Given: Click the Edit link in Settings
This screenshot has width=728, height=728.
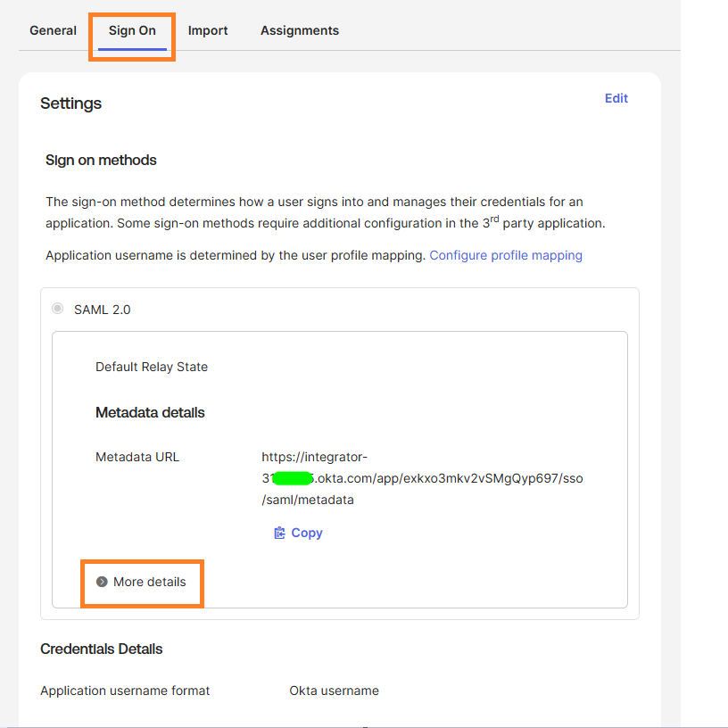Looking at the screenshot, I should click(616, 98).
